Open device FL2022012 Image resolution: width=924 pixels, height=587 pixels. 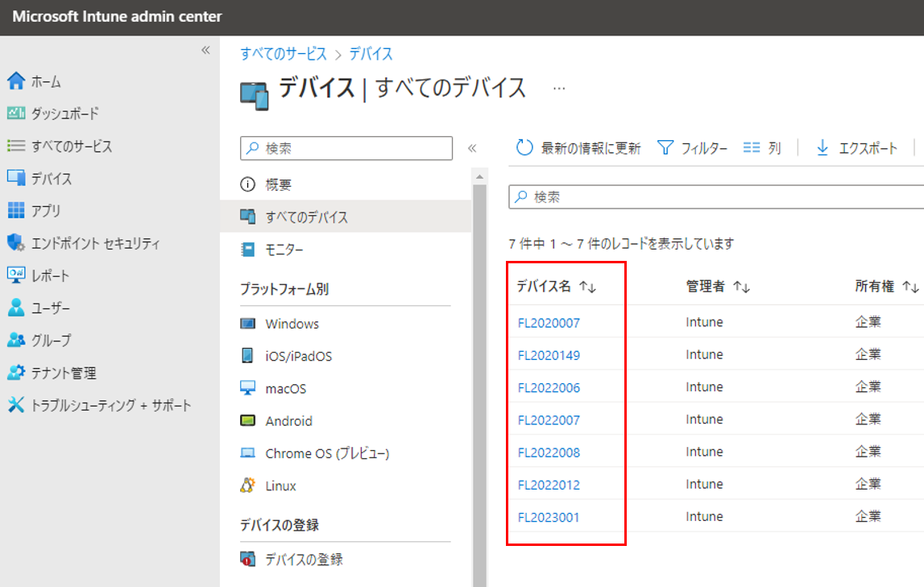pyautogui.click(x=549, y=485)
